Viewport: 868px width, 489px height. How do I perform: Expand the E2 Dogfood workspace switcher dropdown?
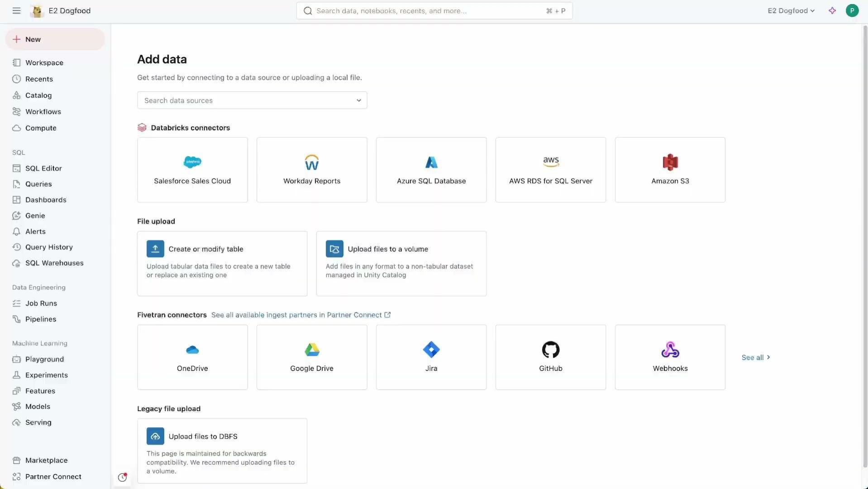(x=791, y=10)
